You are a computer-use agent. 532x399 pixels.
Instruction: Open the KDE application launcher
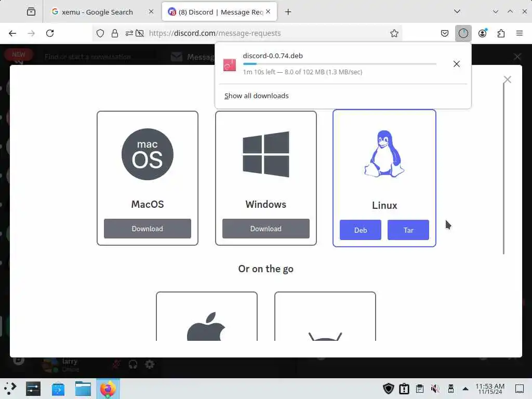tap(10, 389)
